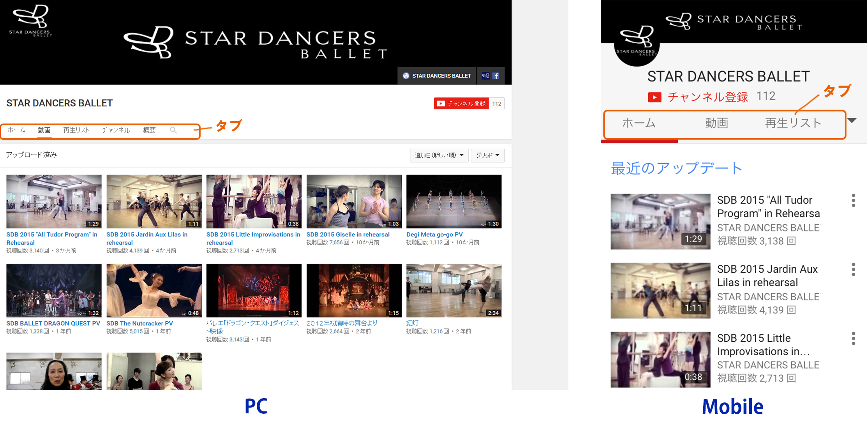
Task: Open three-dot menu for All Tudor Program video
Action: [853, 200]
